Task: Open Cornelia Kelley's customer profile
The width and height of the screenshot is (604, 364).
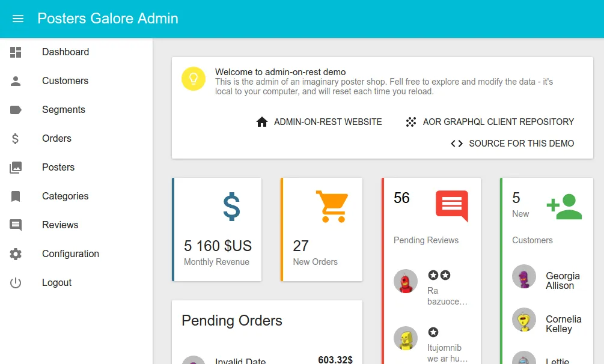Action: [563, 324]
